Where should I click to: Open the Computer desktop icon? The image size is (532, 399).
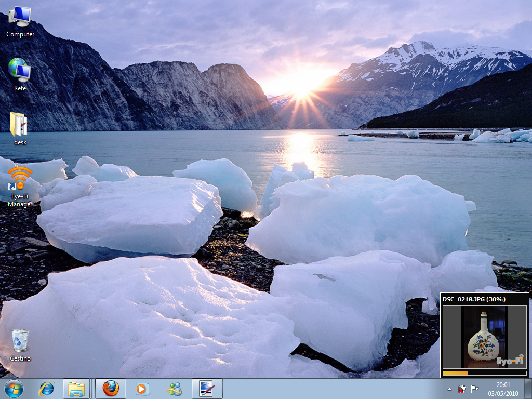click(x=20, y=17)
